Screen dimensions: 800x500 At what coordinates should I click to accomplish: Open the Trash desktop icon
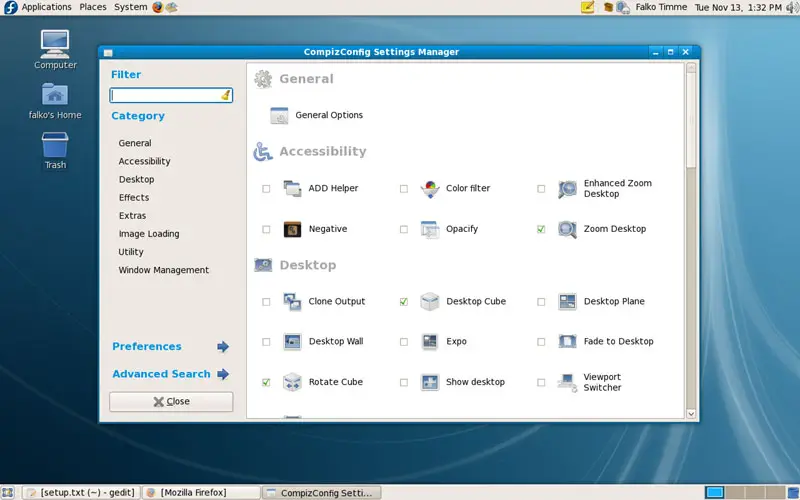(x=55, y=144)
